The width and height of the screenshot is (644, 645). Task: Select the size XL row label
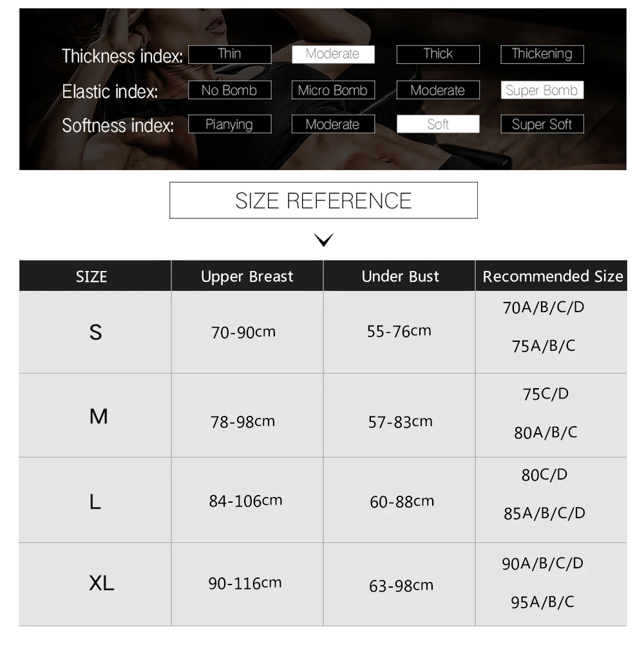101,583
